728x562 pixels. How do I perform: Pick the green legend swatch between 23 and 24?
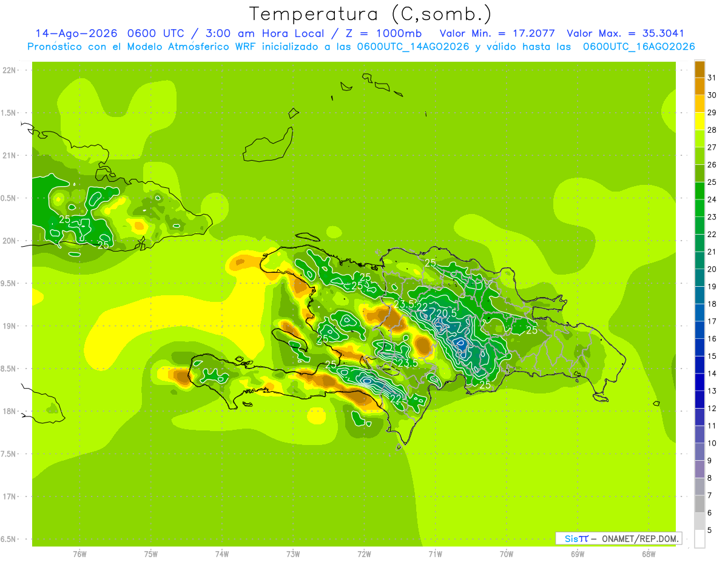click(x=699, y=208)
